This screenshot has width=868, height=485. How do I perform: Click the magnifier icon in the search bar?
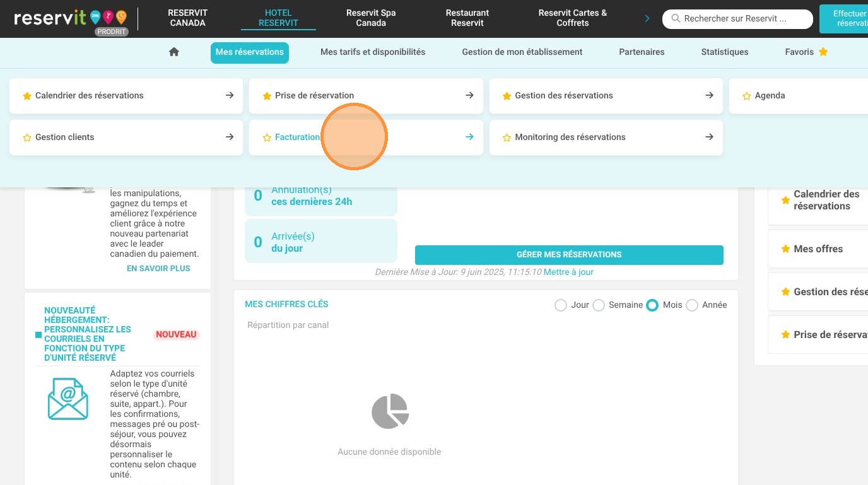[676, 19]
